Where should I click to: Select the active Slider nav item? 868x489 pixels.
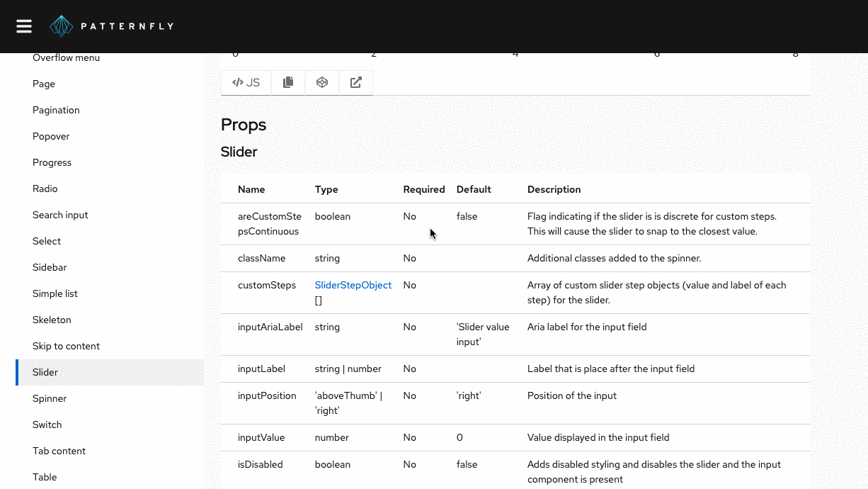click(110, 372)
